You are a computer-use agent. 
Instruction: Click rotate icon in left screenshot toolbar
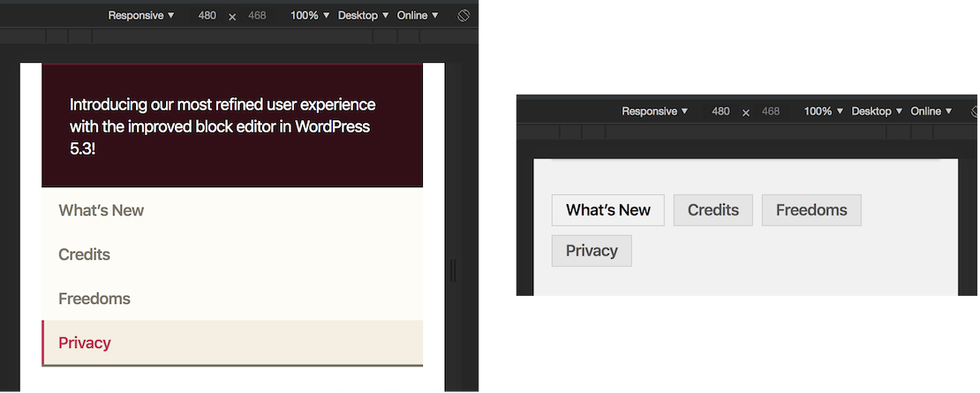pos(464,16)
